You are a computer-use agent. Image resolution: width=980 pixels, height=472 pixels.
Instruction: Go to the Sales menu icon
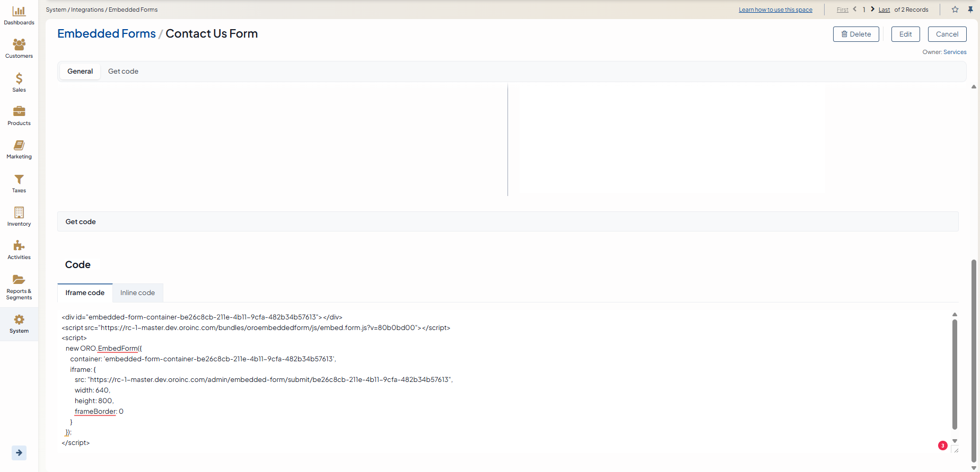(19, 79)
